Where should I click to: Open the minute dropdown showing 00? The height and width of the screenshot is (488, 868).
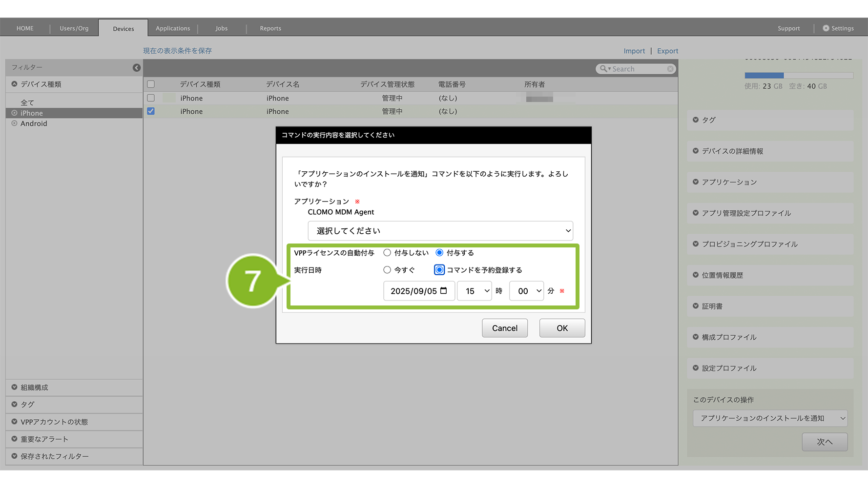(x=526, y=291)
